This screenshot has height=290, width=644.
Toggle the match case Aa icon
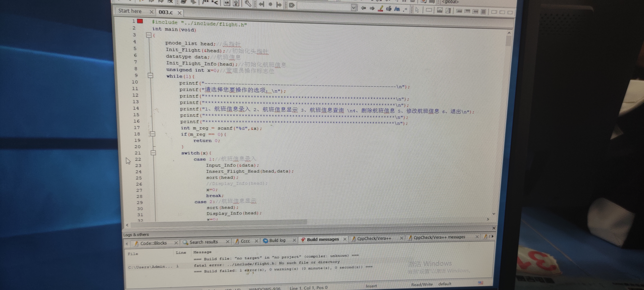point(397,9)
